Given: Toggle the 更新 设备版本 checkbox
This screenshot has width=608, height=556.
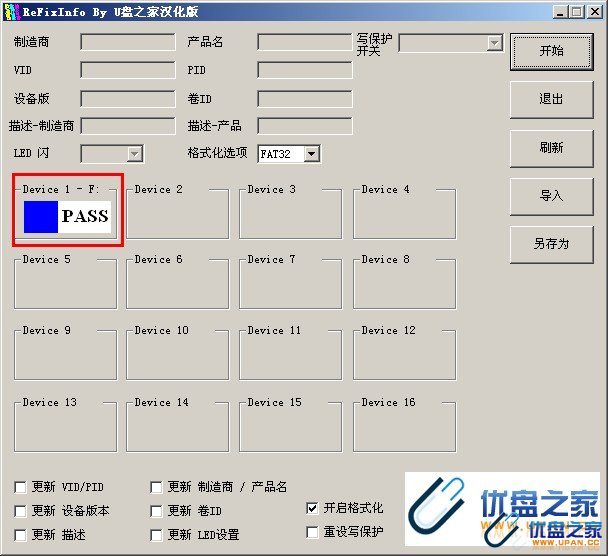Looking at the screenshot, I should pyautogui.click(x=21, y=511).
